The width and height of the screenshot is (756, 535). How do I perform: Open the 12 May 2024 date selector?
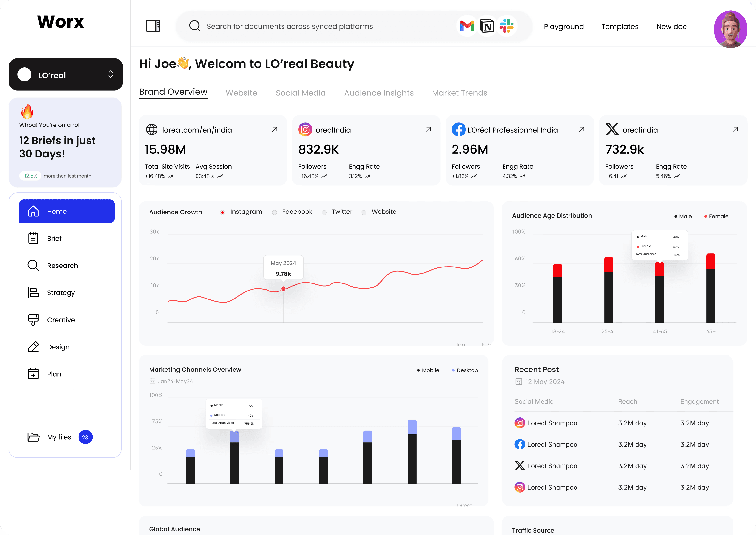click(x=540, y=381)
